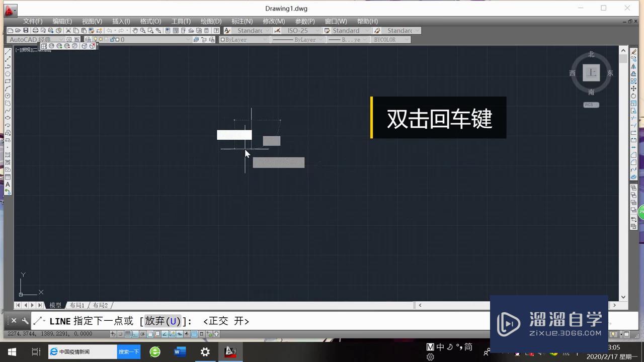Click the Cut scissors icon
The image size is (644, 362).
coord(68,31)
